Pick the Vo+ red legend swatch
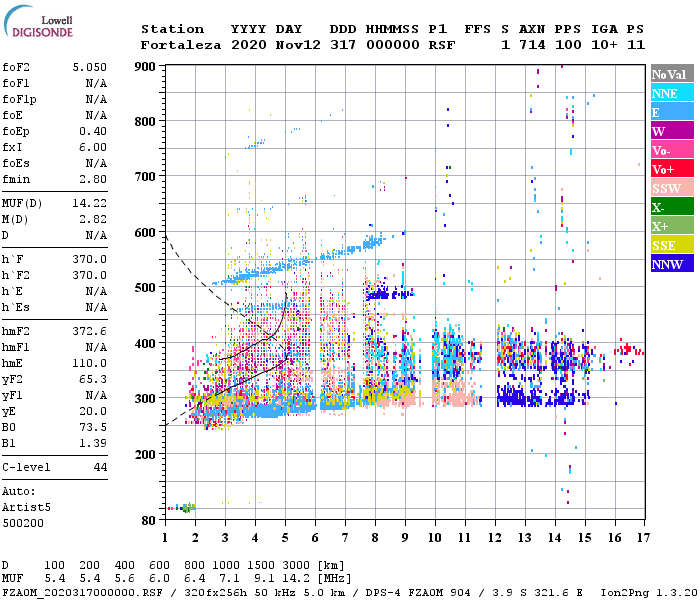 672,169
